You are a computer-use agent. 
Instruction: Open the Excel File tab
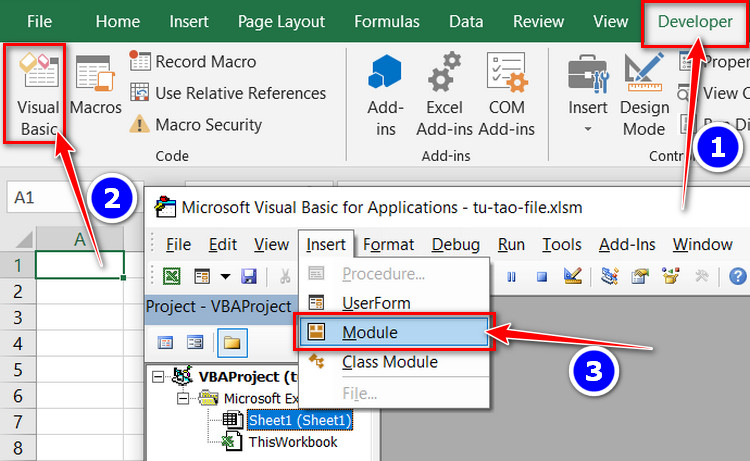39,22
